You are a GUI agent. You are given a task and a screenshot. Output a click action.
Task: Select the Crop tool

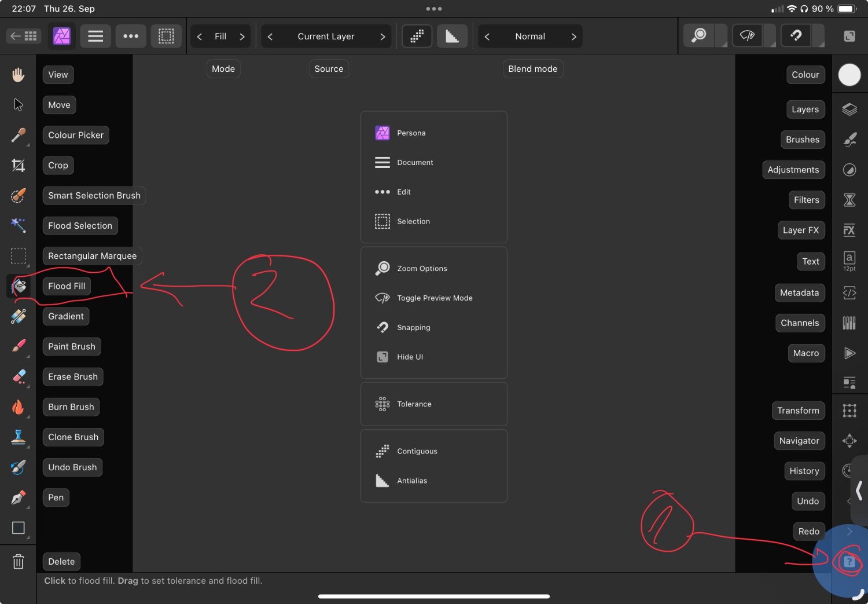point(57,165)
